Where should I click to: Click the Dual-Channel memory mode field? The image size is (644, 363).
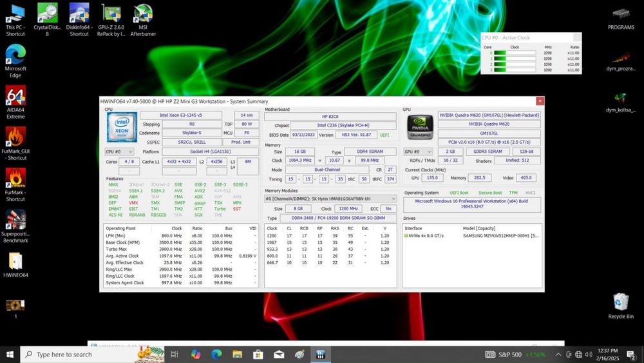pyautogui.click(x=327, y=170)
